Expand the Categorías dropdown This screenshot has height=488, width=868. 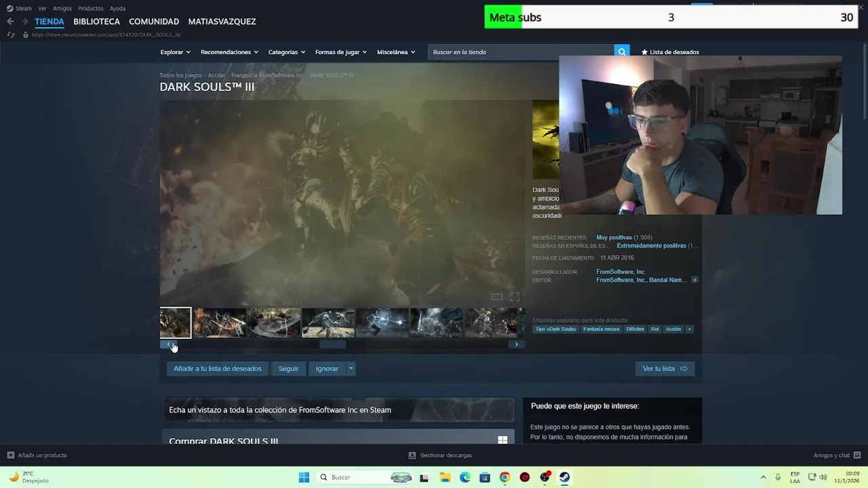(x=286, y=52)
